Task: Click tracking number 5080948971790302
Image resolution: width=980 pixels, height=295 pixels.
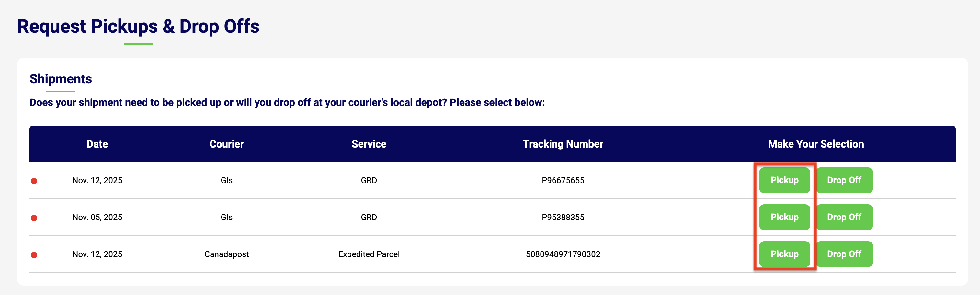Action: pyautogui.click(x=563, y=254)
